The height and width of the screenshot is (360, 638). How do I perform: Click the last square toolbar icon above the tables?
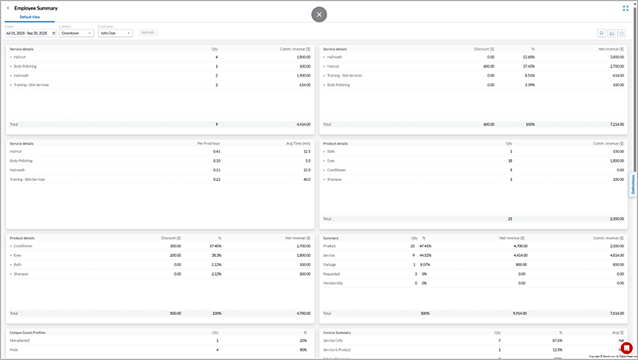click(x=621, y=33)
